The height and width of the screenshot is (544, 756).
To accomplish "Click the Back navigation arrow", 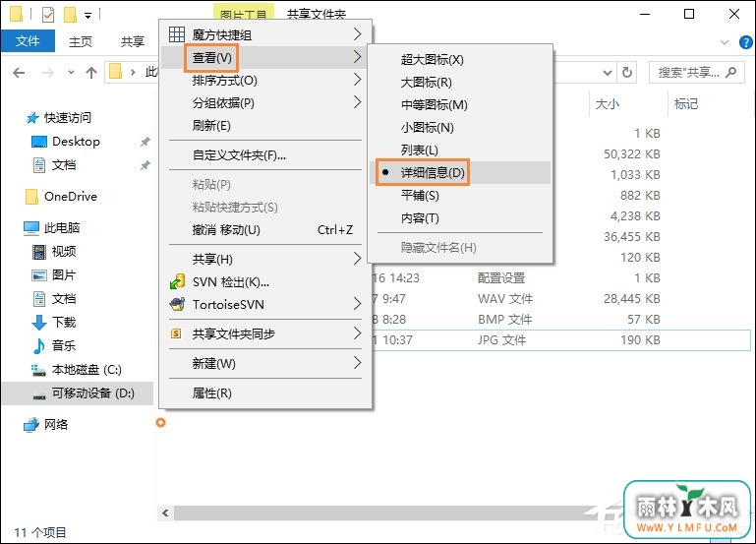I will [19, 73].
